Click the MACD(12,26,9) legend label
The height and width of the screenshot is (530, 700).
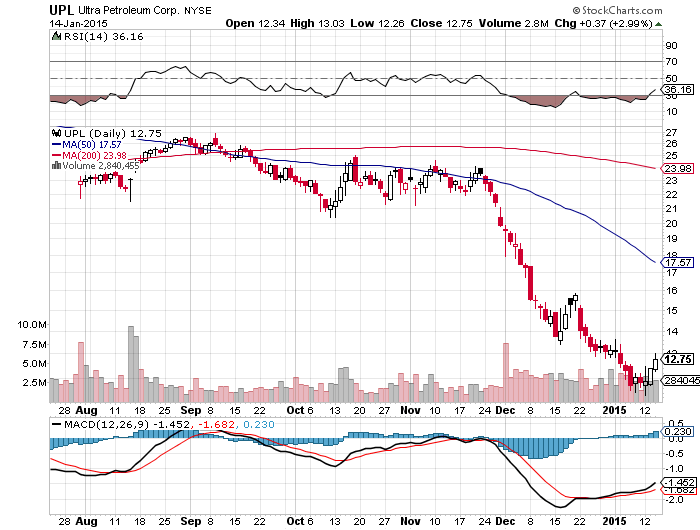point(106,424)
